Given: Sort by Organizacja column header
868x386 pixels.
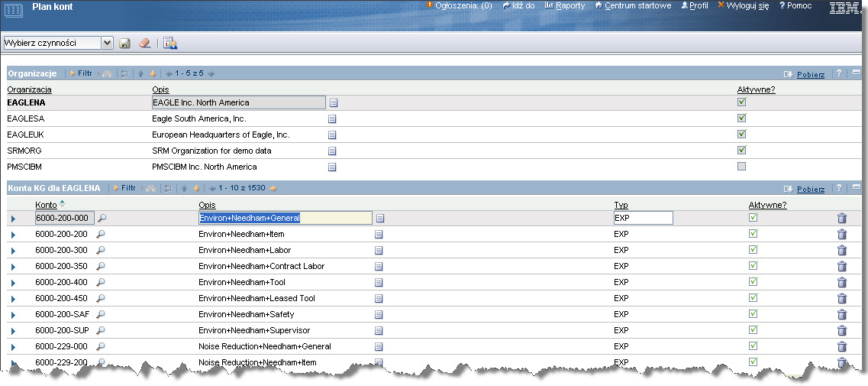Looking at the screenshot, I should (x=29, y=89).
